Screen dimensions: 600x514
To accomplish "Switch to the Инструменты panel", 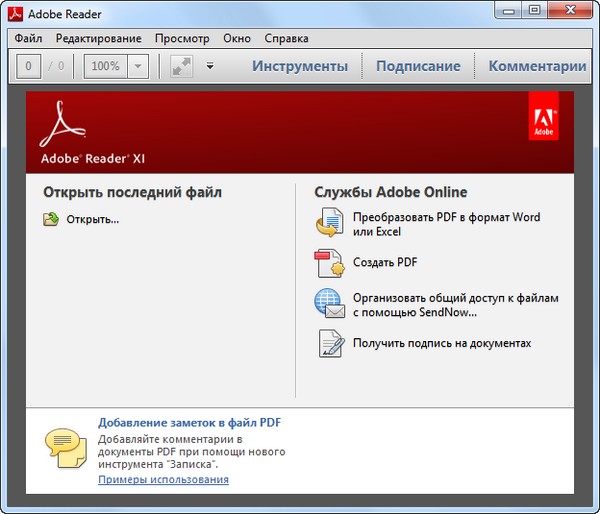I will click(x=300, y=66).
